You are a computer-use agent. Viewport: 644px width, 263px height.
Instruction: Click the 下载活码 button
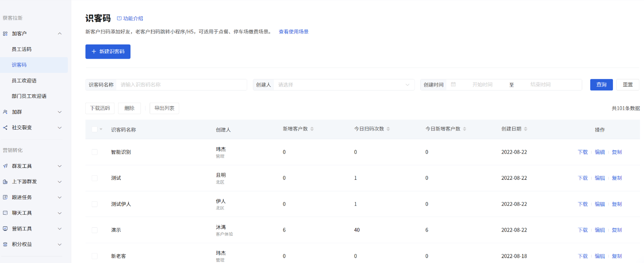coord(100,108)
